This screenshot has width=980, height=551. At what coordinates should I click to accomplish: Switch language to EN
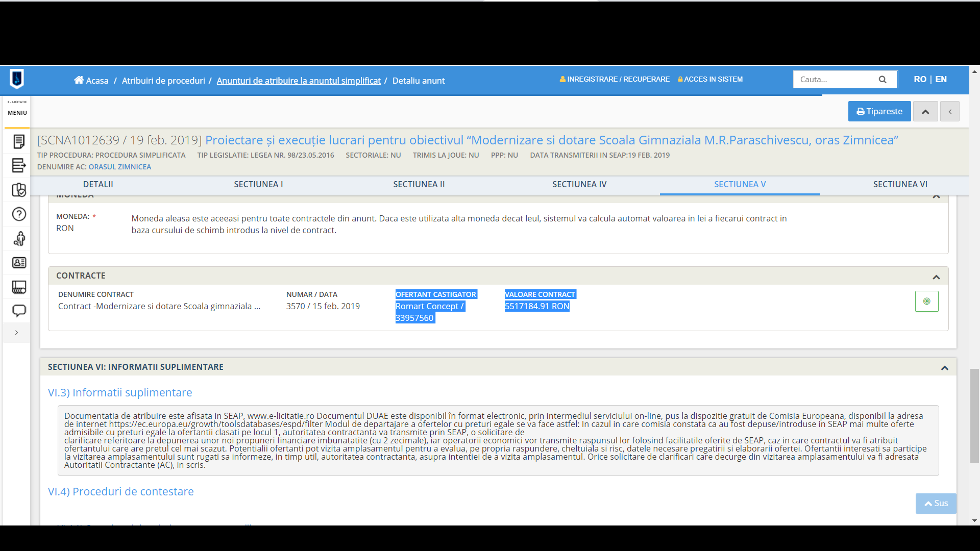(941, 80)
